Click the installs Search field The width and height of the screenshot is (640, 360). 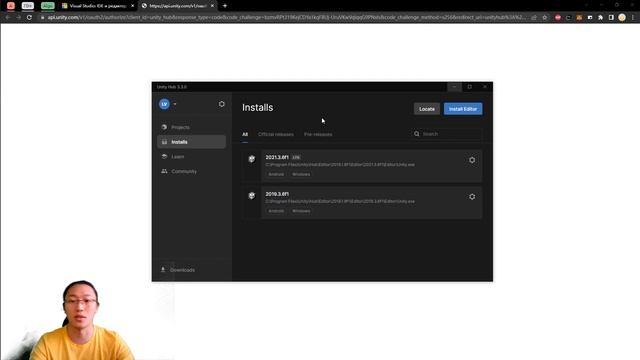click(446, 134)
